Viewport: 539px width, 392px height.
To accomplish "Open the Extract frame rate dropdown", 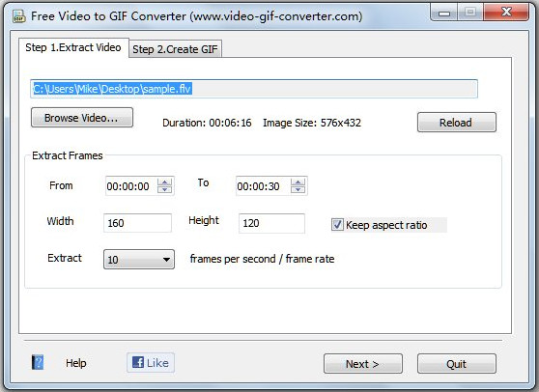I will point(139,260).
